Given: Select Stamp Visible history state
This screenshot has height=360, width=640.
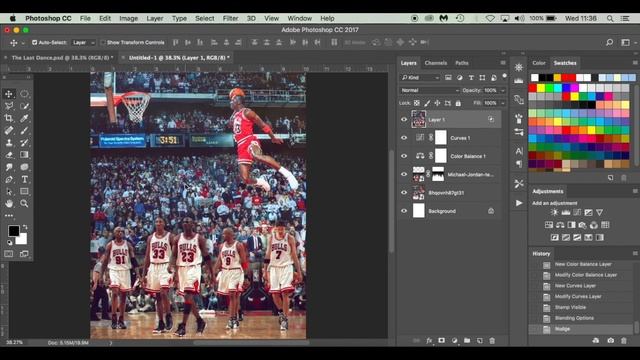Looking at the screenshot, I should coord(570,307).
